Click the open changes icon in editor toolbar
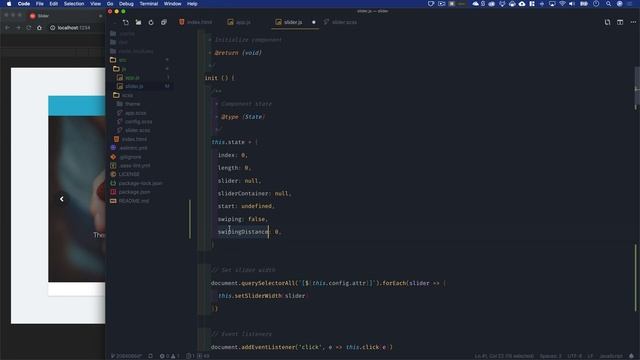The image size is (640, 360). tap(607, 22)
